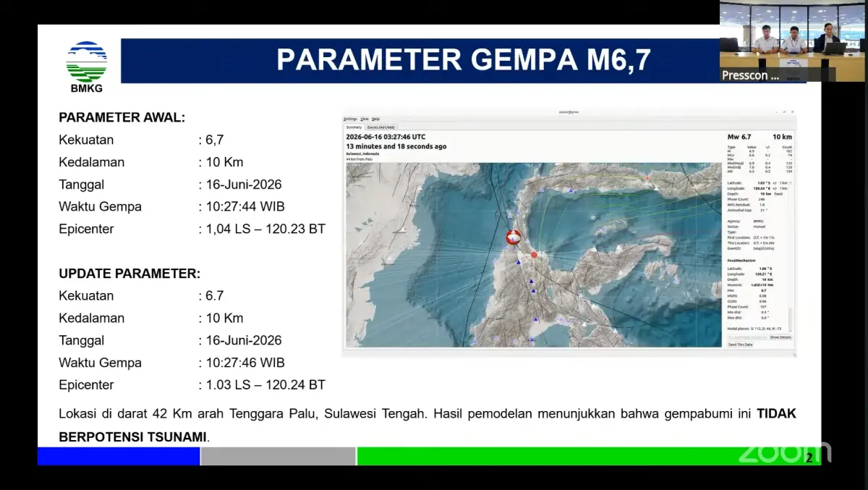Click the red triangle station marker on map
Image resolution: width=868 pixels, height=490 pixels.
click(647, 178)
